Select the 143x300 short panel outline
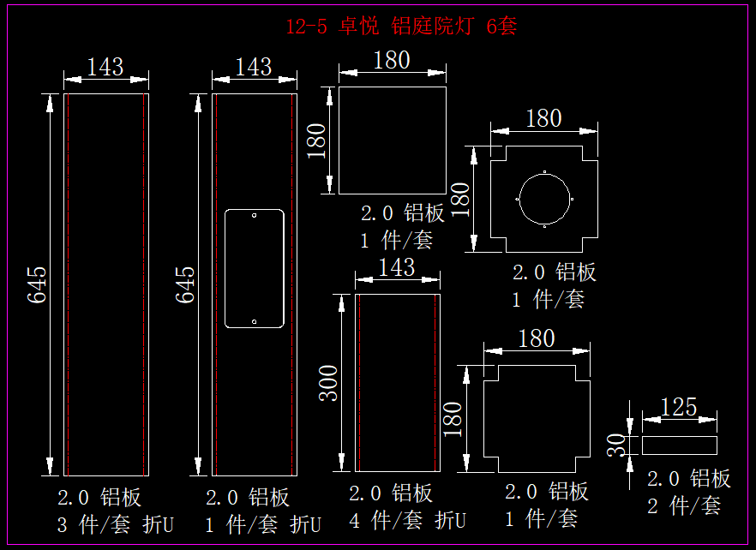756x550 pixels. click(356, 383)
